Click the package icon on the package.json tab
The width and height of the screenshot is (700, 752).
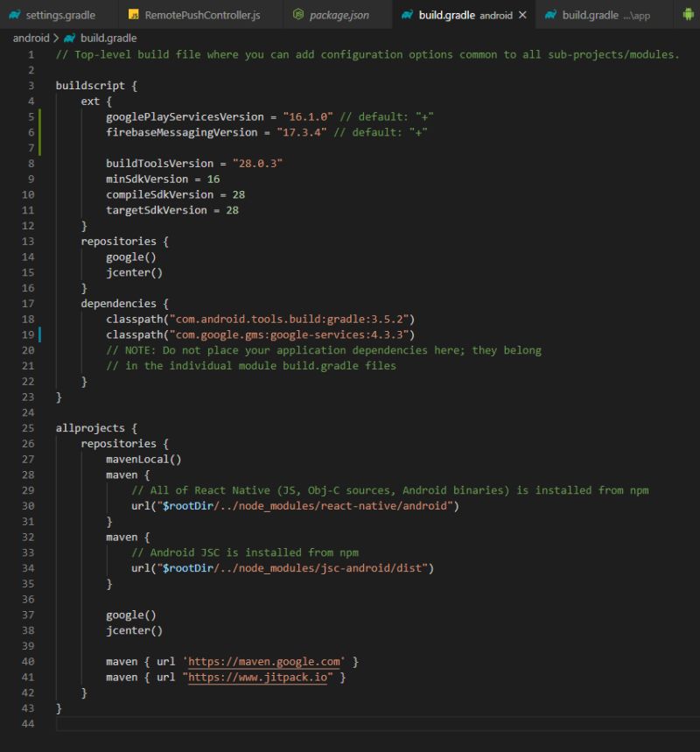coord(297,15)
